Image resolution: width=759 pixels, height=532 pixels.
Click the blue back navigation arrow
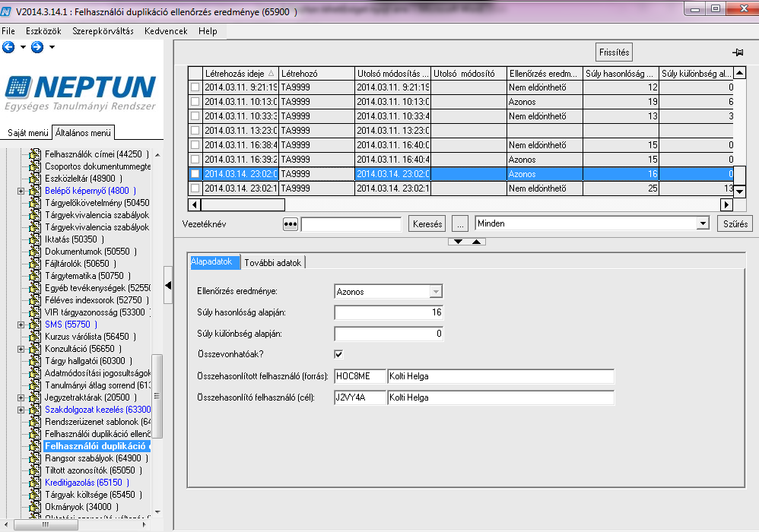(8, 47)
